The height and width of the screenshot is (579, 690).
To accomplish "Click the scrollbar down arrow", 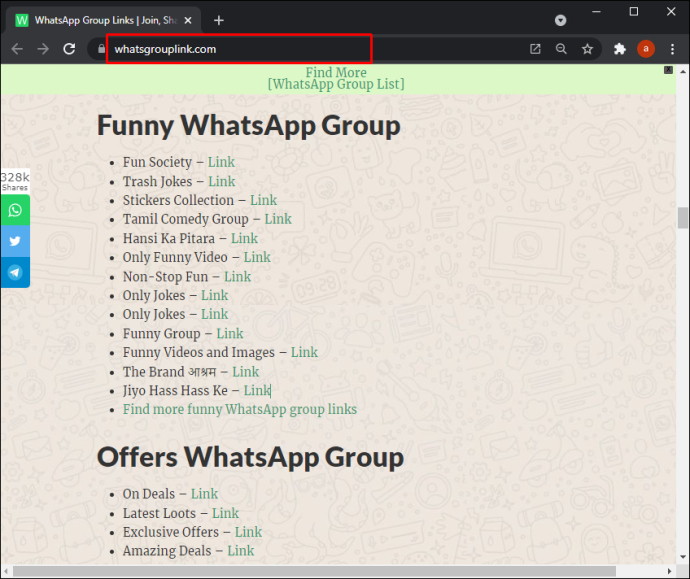I will pyautogui.click(x=683, y=557).
